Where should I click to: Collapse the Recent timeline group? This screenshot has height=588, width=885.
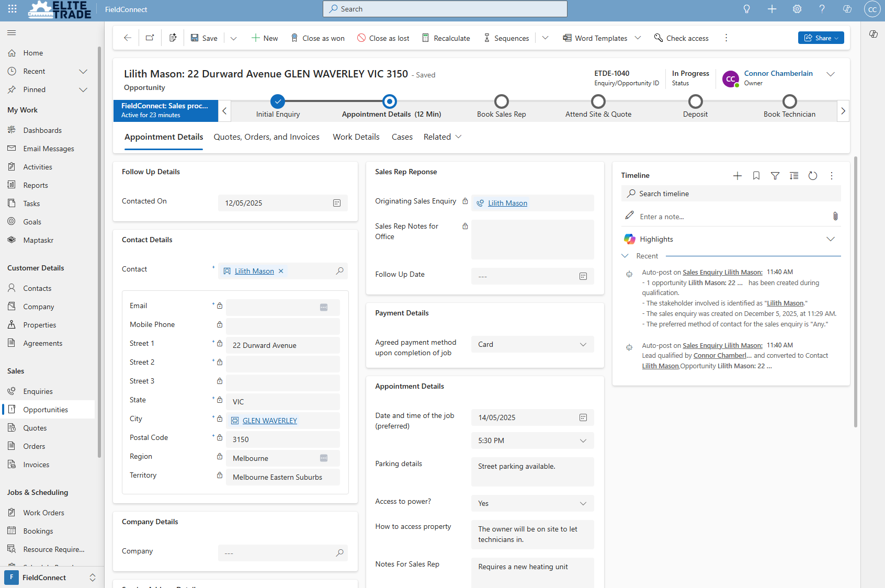click(625, 256)
